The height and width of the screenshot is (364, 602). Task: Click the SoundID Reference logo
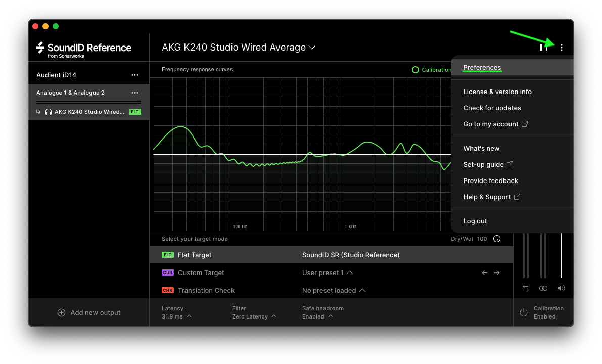pos(84,50)
